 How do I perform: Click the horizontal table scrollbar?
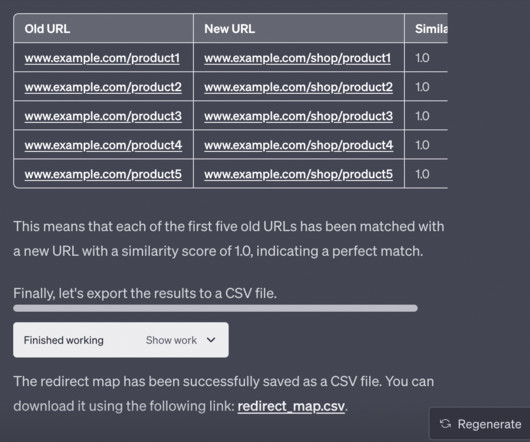(x=215, y=308)
